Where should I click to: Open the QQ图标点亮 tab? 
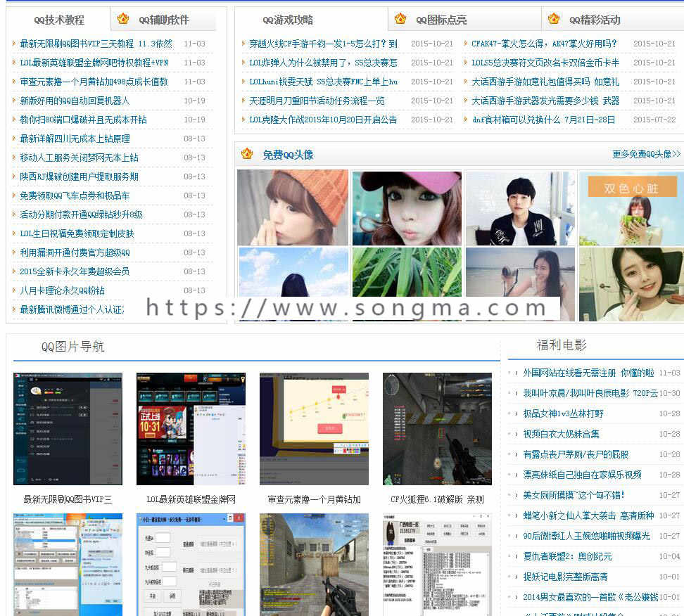[441, 20]
